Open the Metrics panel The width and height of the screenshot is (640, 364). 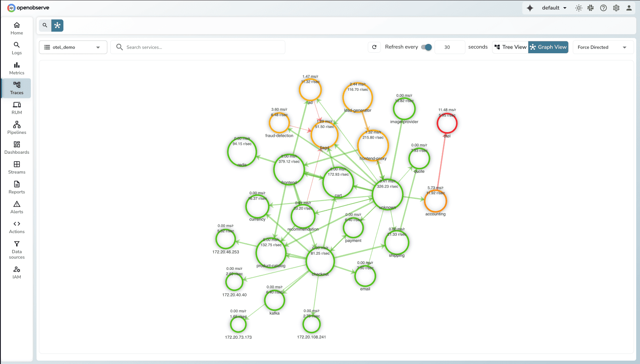click(16, 68)
